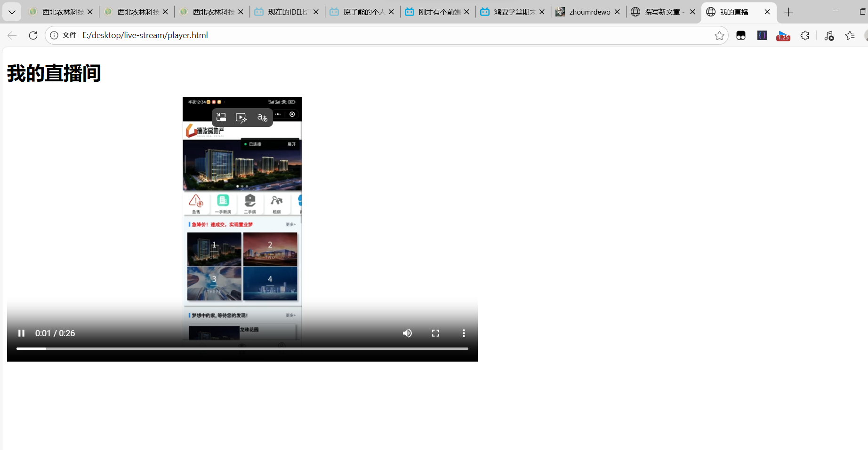Screen dimensions: 868x450
Task: Expand the tab search dropdown
Action: (x=12, y=12)
